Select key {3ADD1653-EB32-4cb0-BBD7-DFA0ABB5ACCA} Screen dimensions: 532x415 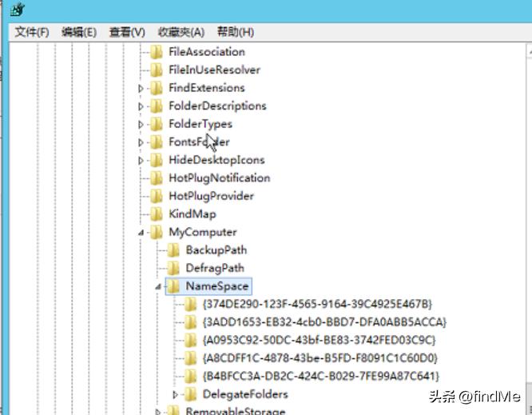[x=324, y=322]
